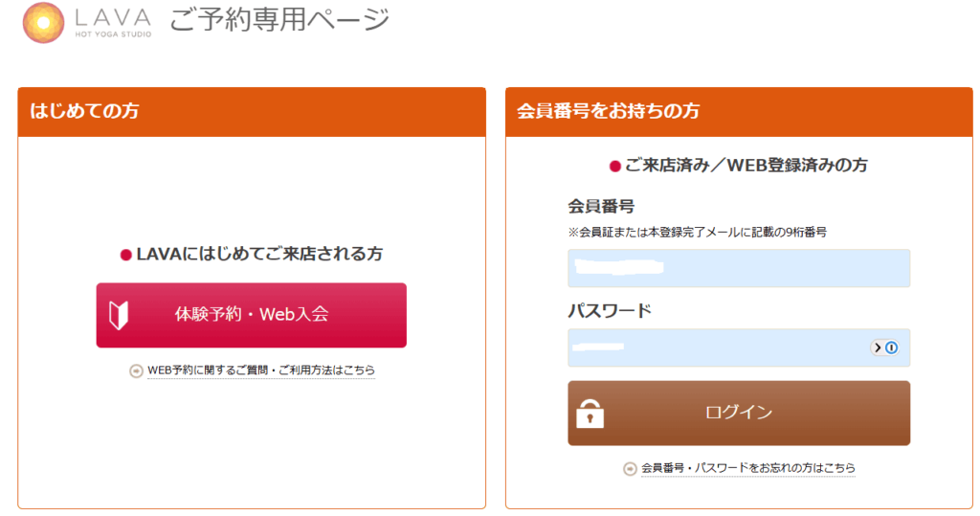Click the beginner mark icon on trial button
Viewport: 980px width, 516px height.
119,315
